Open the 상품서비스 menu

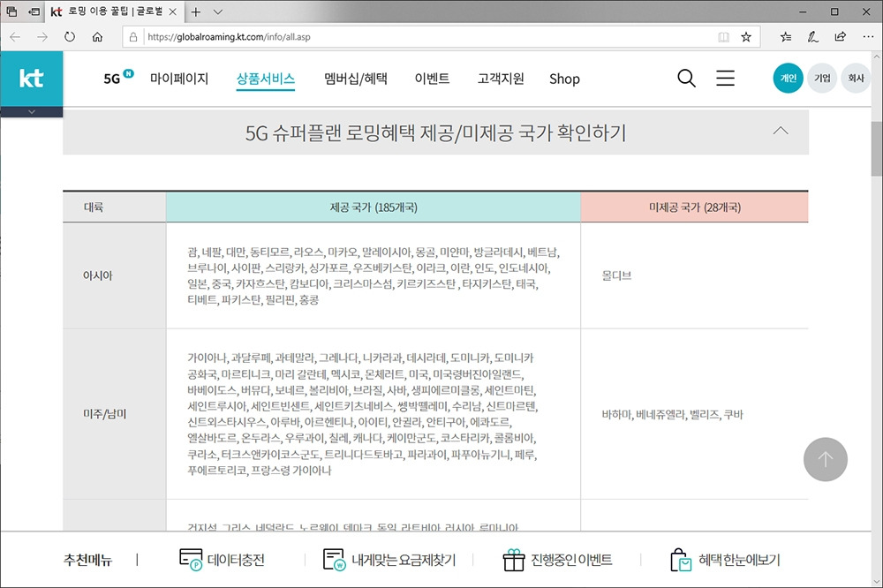265,79
